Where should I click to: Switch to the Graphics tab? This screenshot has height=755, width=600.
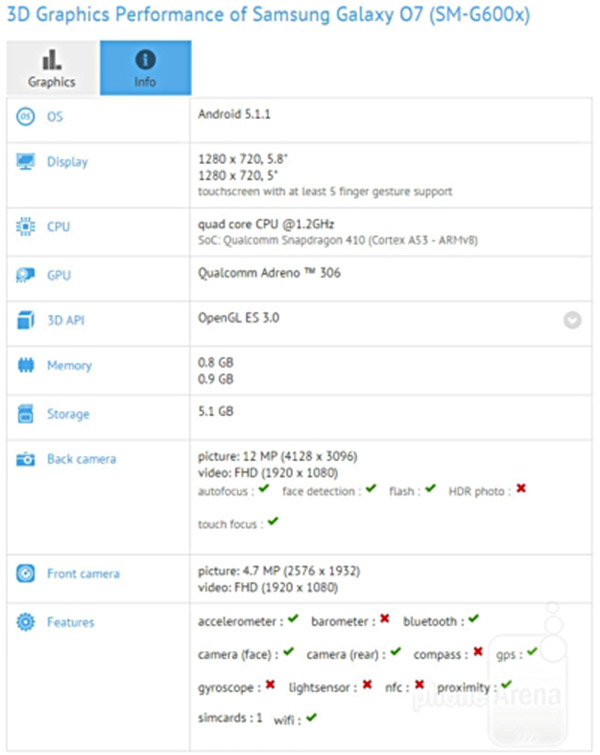[x=51, y=68]
